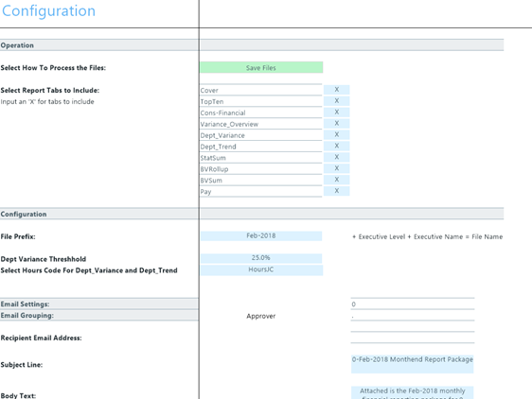
Task: Select the Cons-Financial tab name cell
Action: point(261,113)
